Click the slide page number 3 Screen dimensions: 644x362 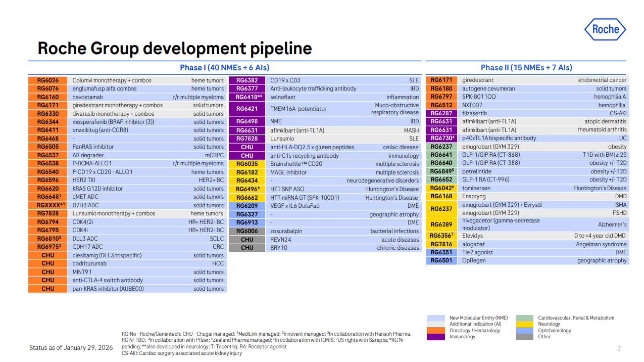pyautogui.click(x=619, y=349)
